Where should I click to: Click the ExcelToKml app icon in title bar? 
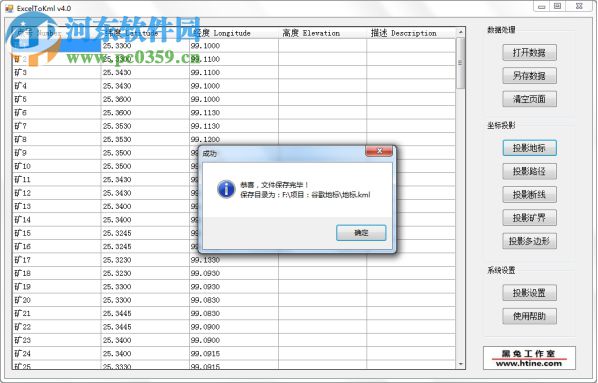click(9, 8)
